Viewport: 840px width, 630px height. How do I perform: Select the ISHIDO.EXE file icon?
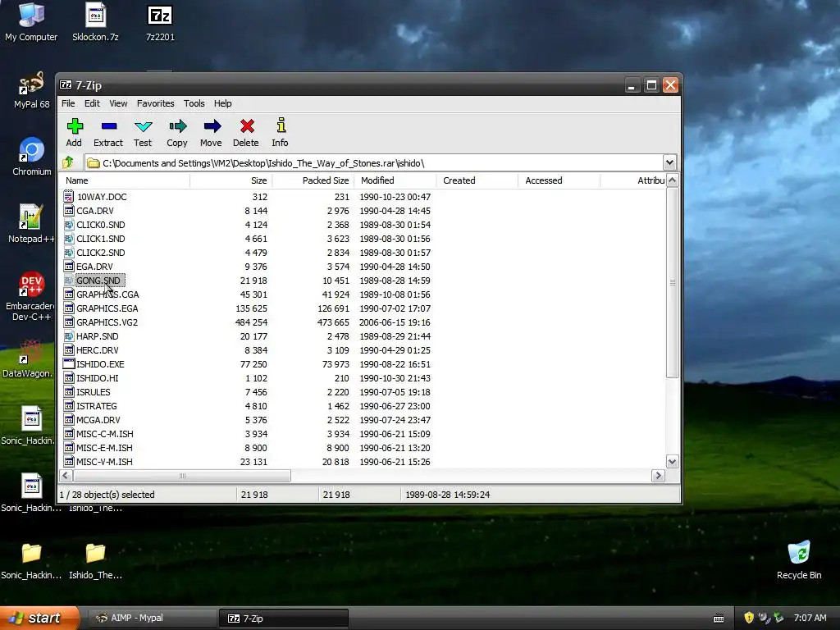point(69,363)
